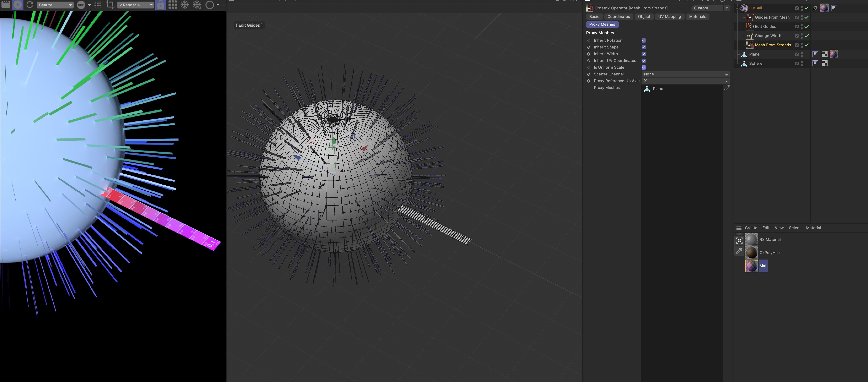The width and height of the screenshot is (868, 382).
Task: Click the Phong tag on Sphere
Action: [815, 63]
